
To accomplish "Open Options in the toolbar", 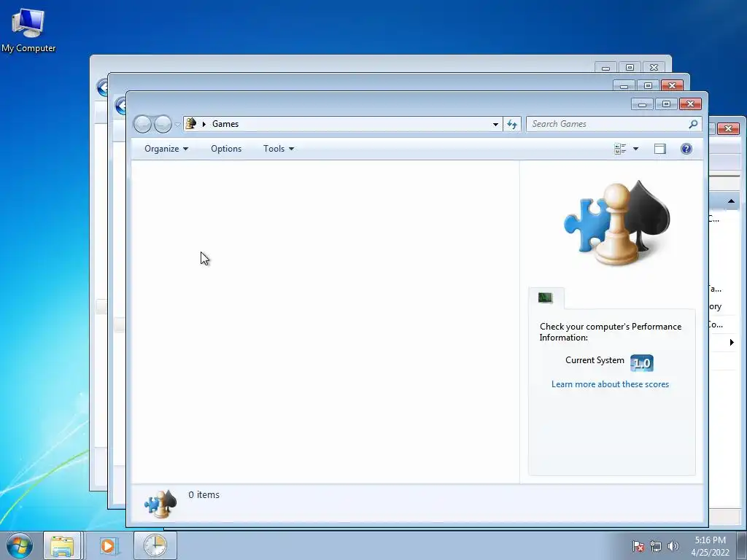I will pos(226,149).
